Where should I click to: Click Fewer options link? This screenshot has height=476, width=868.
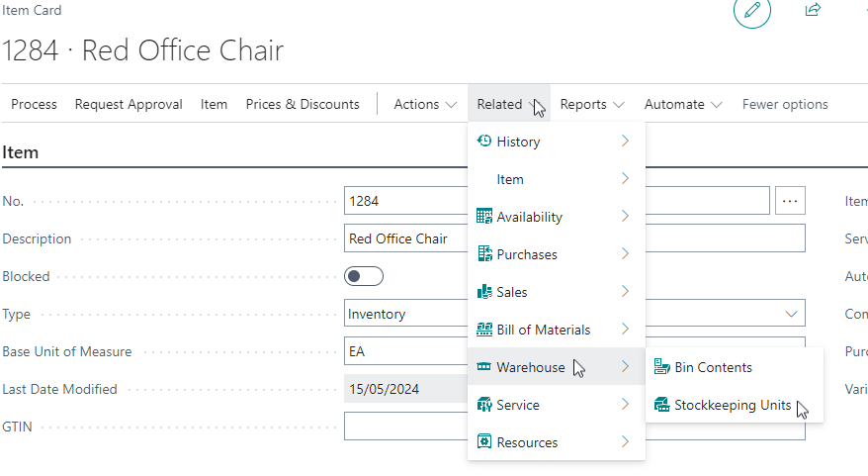[785, 104]
